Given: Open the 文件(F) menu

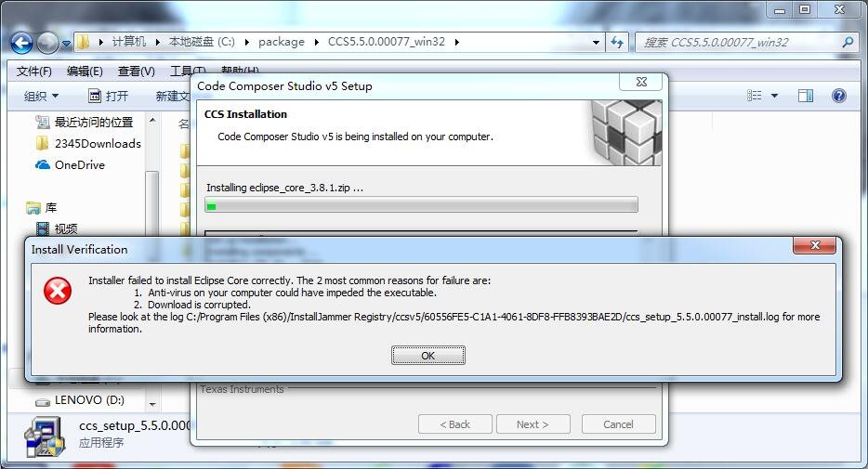Looking at the screenshot, I should [33, 72].
